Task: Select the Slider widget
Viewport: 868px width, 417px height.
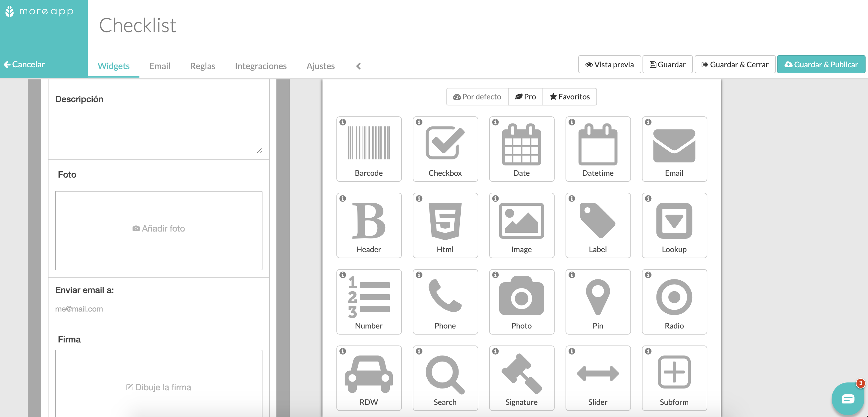Action: [x=597, y=377]
